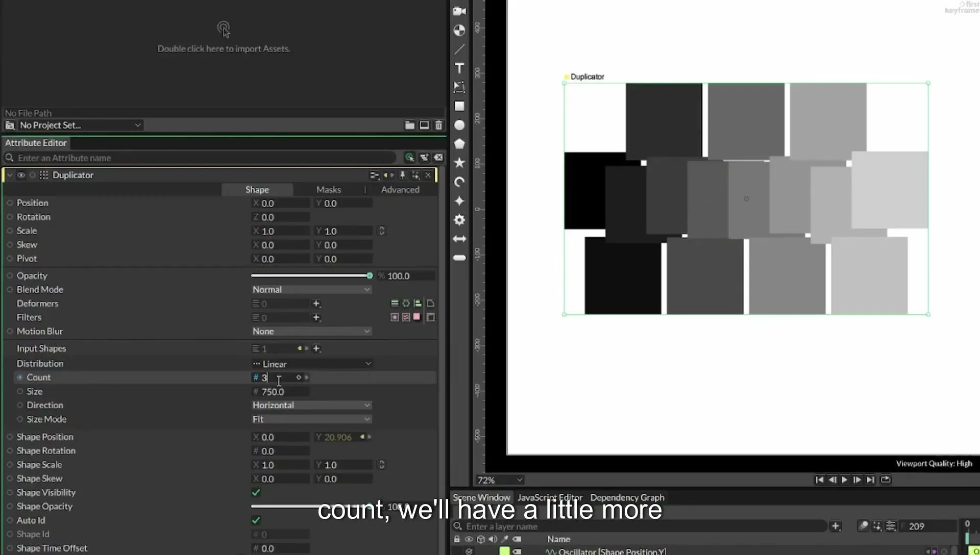Toggle Shape Scale proportion lock
Image resolution: width=980 pixels, height=555 pixels.
[381, 465]
